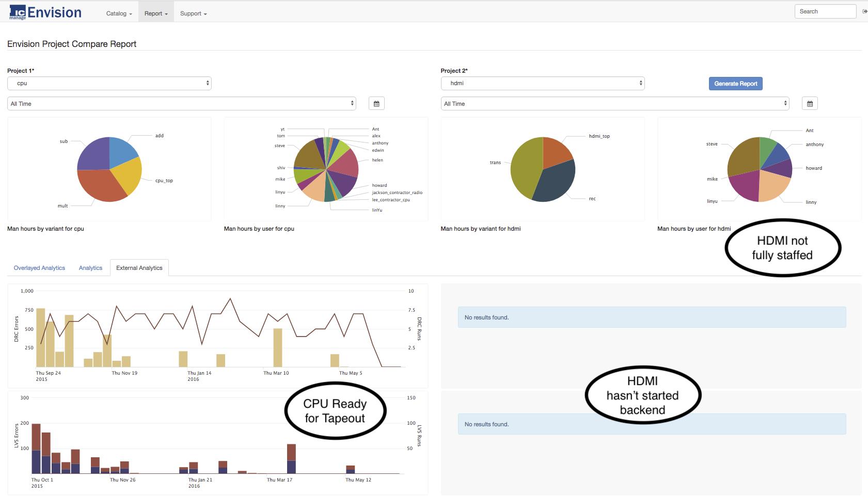Click the 'howard' label in hdmi user pie
868x497 pixels.
[x=814, y=168]
